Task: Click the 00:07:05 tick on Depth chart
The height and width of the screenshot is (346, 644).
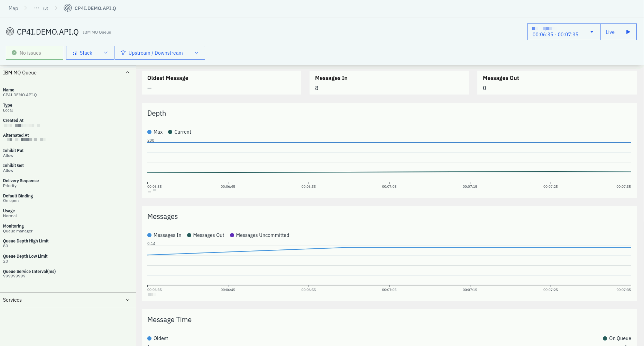Action: [x=389, y=186]
